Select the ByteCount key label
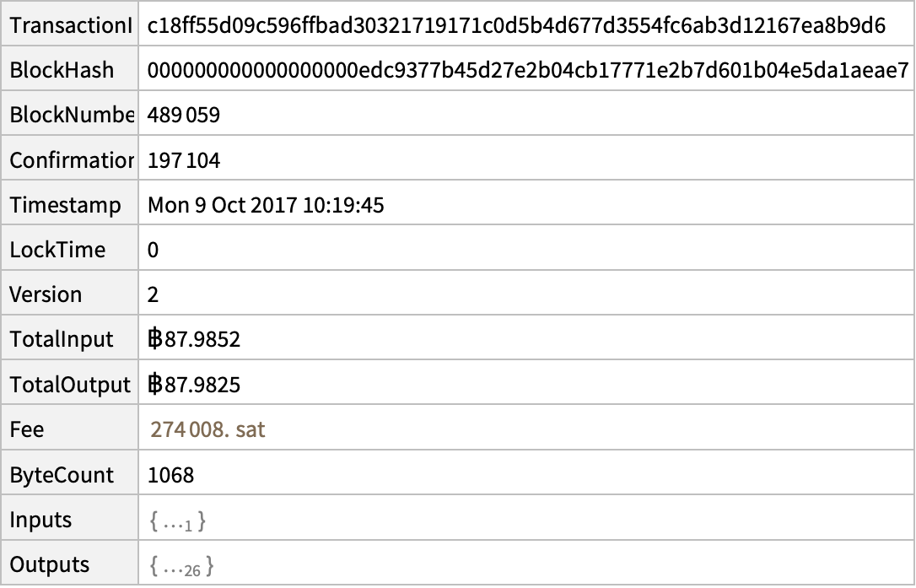This screenshot has height=588, width=916. point(62,475)
